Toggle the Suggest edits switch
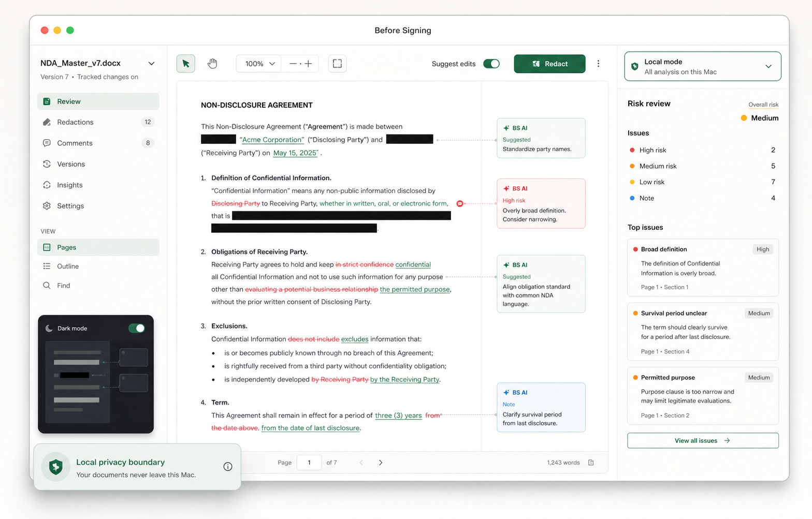The height and width of the screenshot is (519, 812). tap(491, 64)
